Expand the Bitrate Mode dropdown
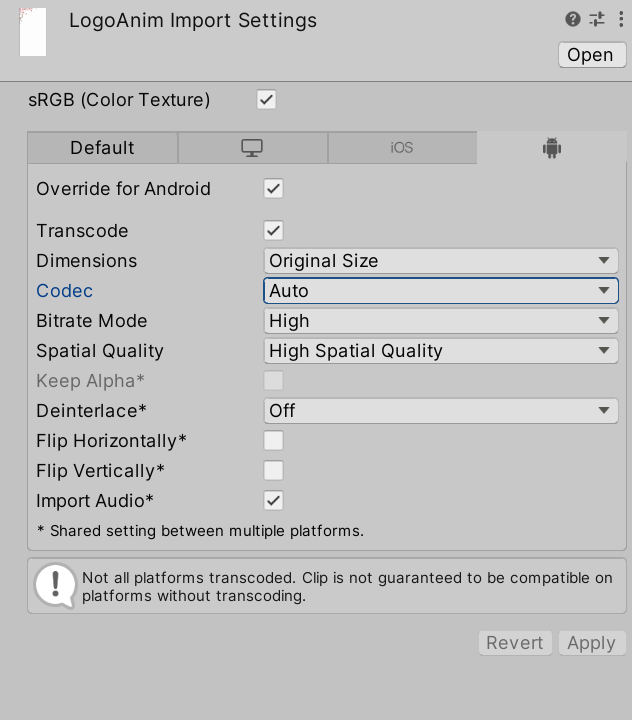This screenshot has width=632, height=720. (x=441, y=321)
